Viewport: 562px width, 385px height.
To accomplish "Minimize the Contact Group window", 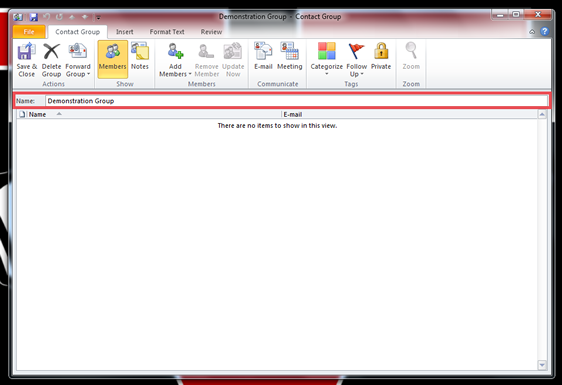I will (500, 15).
